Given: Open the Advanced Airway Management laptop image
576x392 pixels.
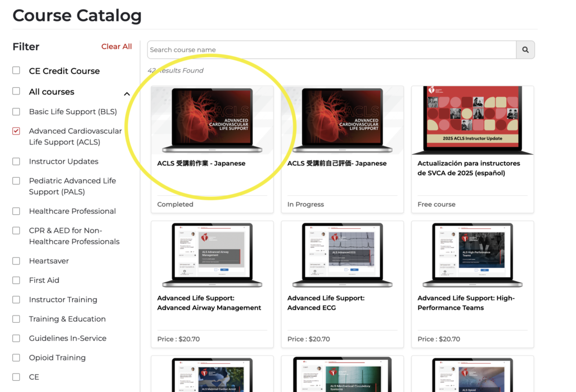Looking at the screenshot, I should [x=212, y=255].
